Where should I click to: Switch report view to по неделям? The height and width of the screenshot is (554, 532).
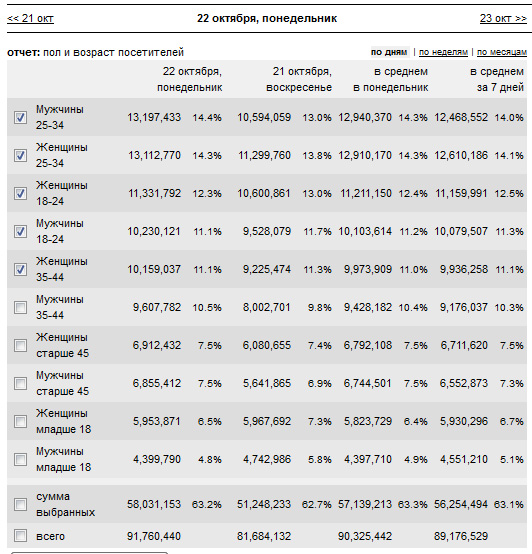coord(443,52)
